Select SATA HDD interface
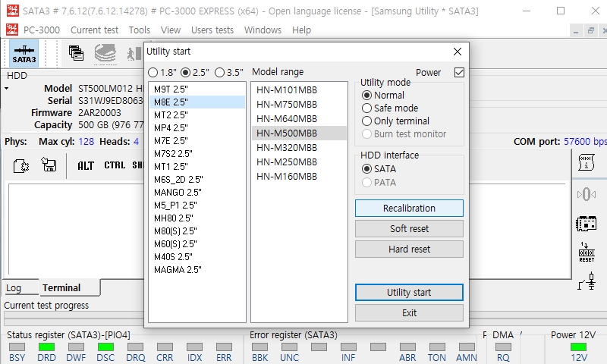Screen dimensions: 607x364 coord(366,168)
